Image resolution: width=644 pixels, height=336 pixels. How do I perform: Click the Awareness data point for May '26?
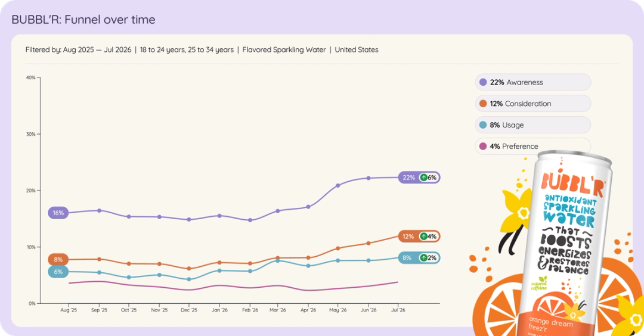(338, 185)
